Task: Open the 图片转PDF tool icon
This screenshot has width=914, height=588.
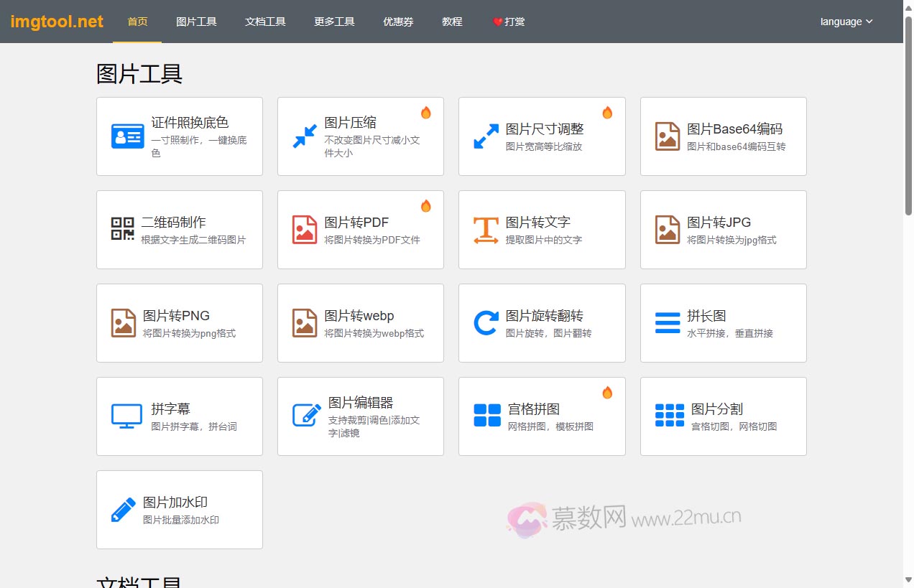Action: pos(305,229)
